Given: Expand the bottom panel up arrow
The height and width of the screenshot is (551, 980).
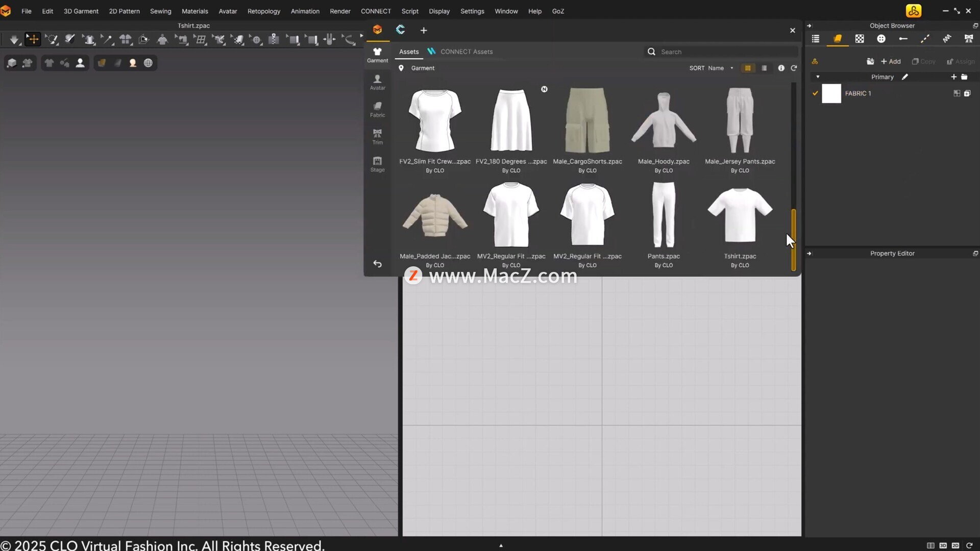Looking at the screenshot, I should coord(501,545).
